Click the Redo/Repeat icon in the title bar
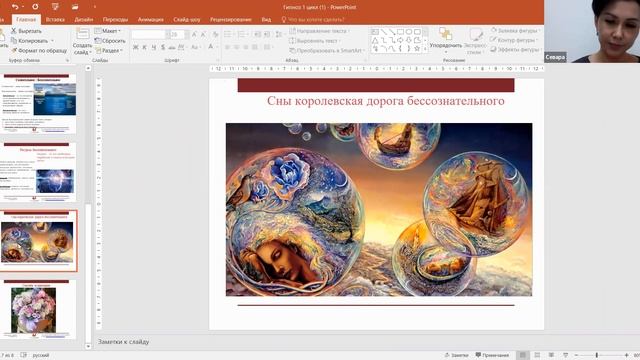This screenshot has height=360, width=640. pos(35,7)
